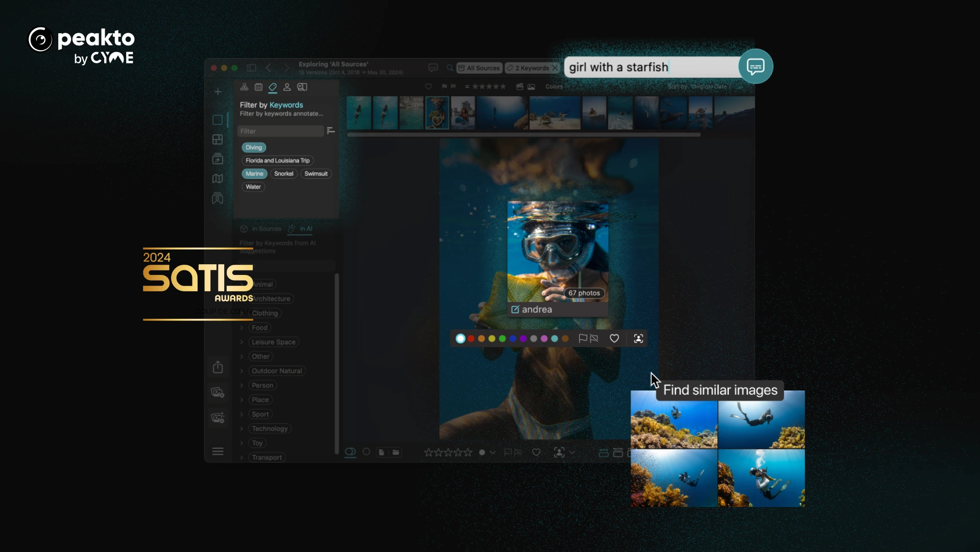Expand the Outdoor Natural category
980x552 pixels.
pos(242,371)
